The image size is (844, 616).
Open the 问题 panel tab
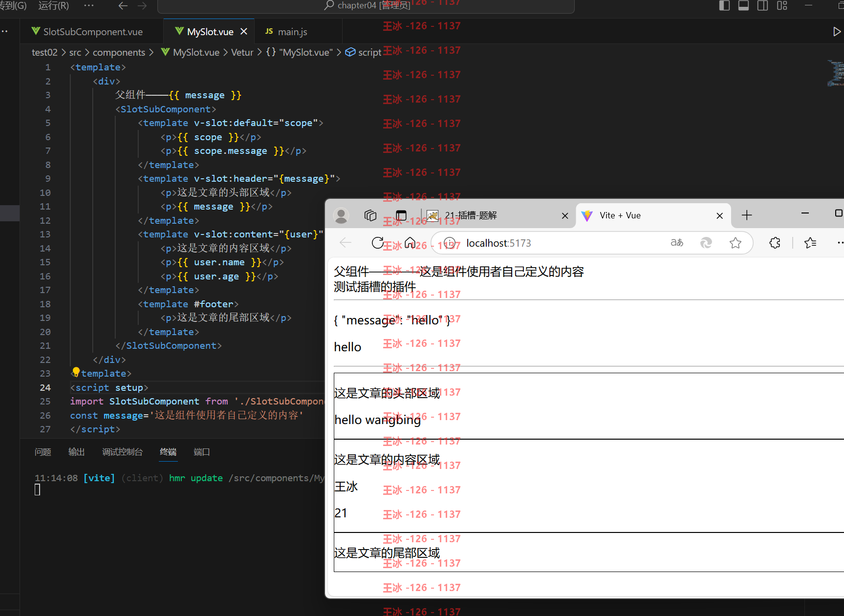coord(43,452)
